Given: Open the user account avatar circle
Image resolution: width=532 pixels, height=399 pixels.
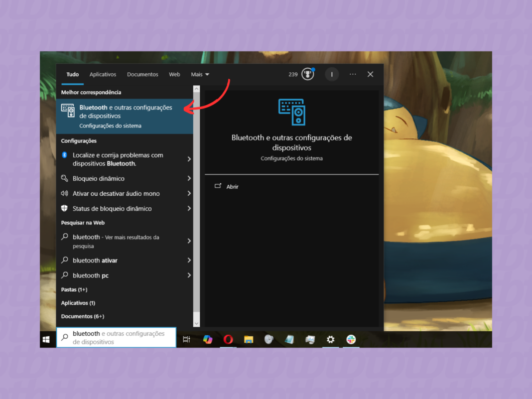Looking at the screenshot, I should click(x=332, y=74).
